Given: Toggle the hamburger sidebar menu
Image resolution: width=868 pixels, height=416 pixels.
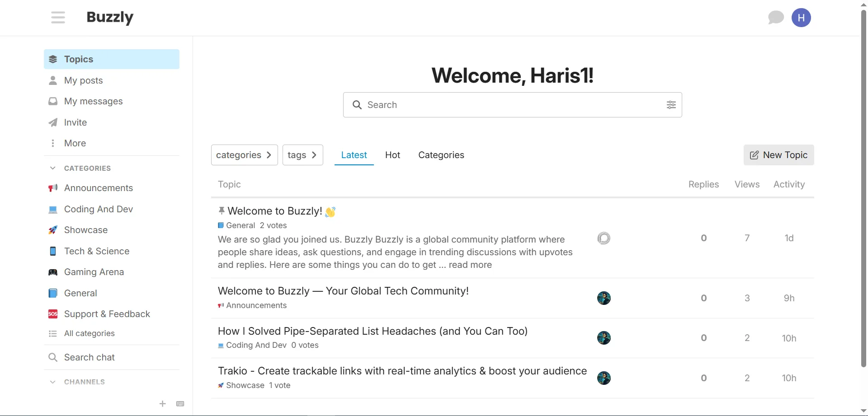Looking at the screenshot, I should 58,18.
